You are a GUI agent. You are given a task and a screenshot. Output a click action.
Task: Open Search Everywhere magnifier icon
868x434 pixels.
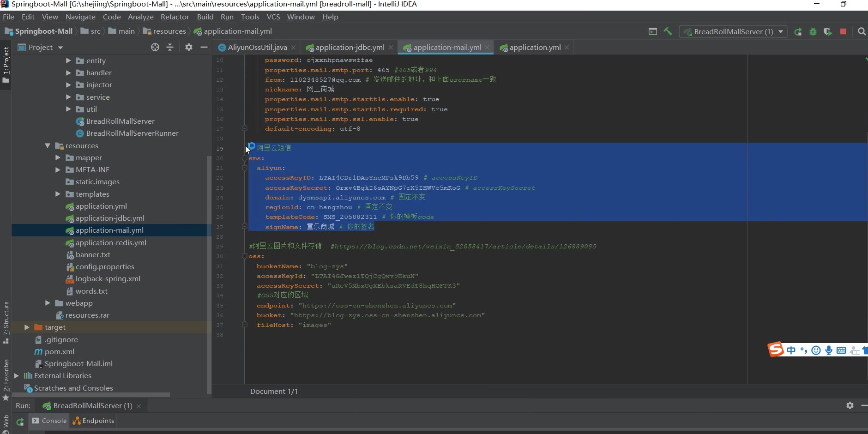(862, 31)
